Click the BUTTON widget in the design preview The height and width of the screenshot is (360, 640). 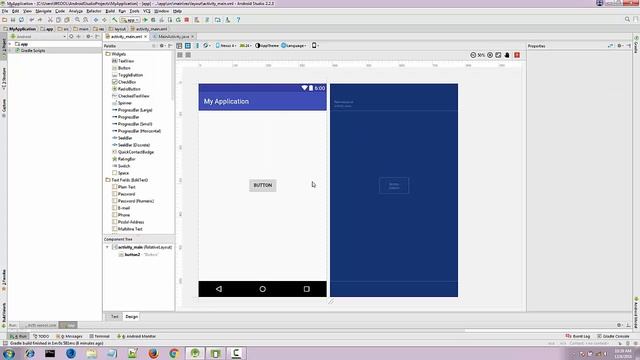coord(262,185)
